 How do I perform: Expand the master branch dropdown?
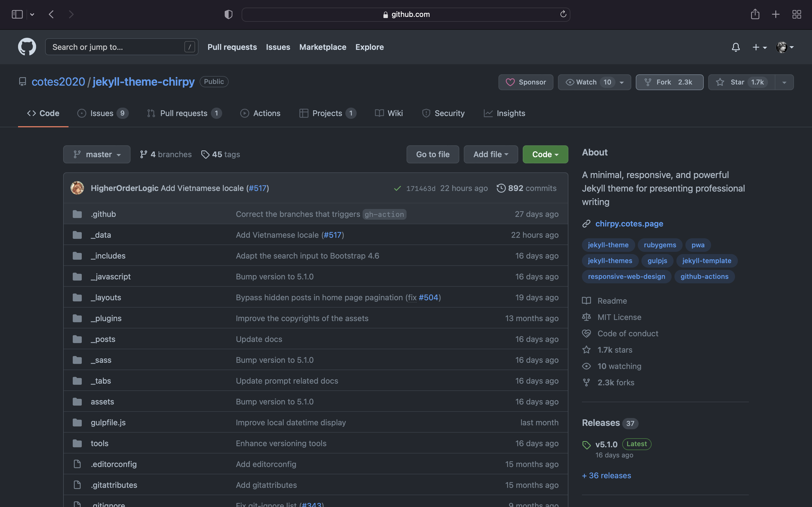(x=97, y=154)
